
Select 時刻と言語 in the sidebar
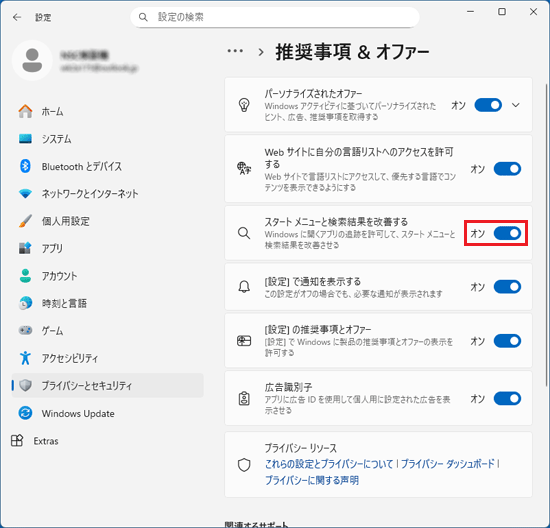coord(107,303)
